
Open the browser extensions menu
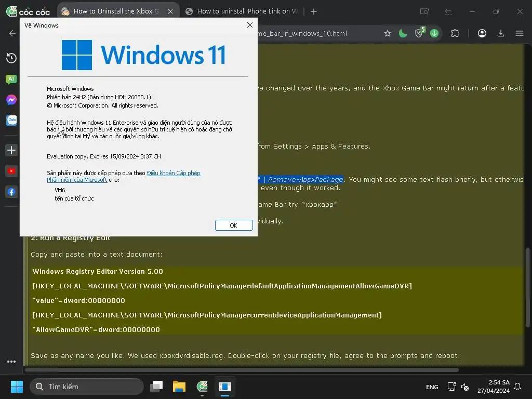click(x=455, y=33)
